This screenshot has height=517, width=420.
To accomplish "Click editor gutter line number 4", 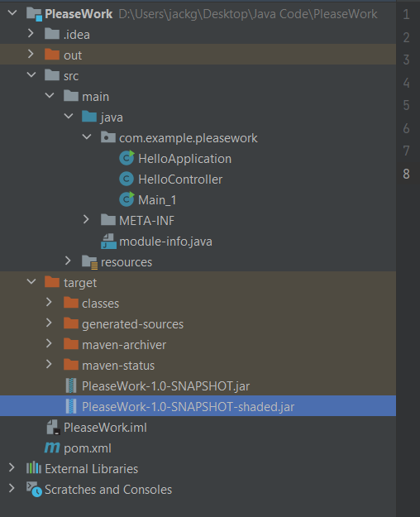I will tap(406, 83).
